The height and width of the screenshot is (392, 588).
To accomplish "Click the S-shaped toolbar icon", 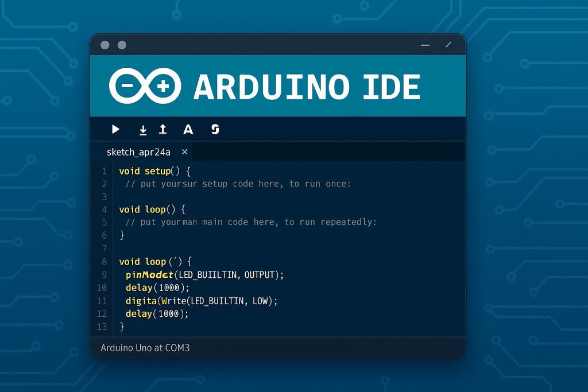I will pos(215,129).
